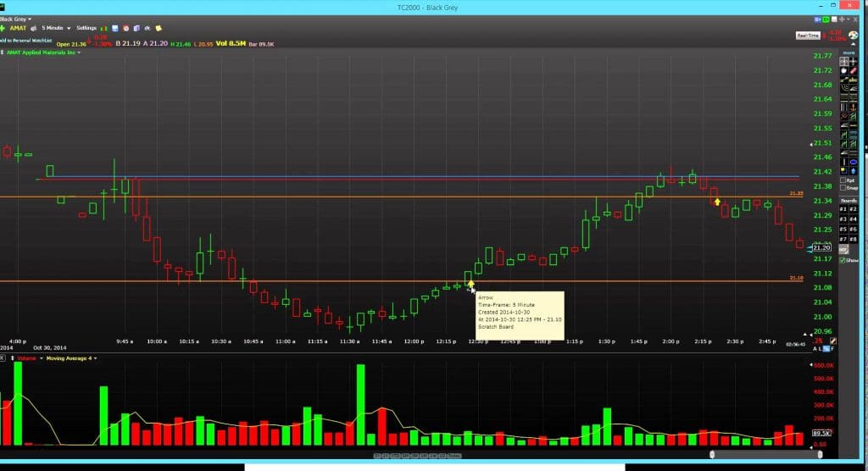The height and width of the screenshot is (471, 868).
Task: Click the share icon before the note icon
Action: click(147, 28)
